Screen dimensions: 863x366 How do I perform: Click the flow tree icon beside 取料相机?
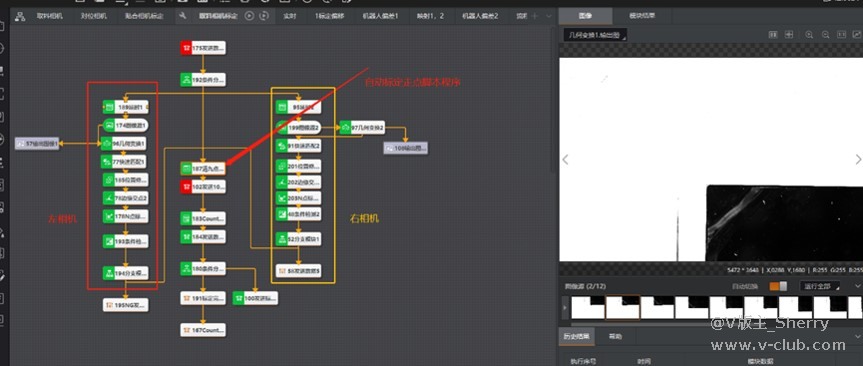(x=20, y=17)
